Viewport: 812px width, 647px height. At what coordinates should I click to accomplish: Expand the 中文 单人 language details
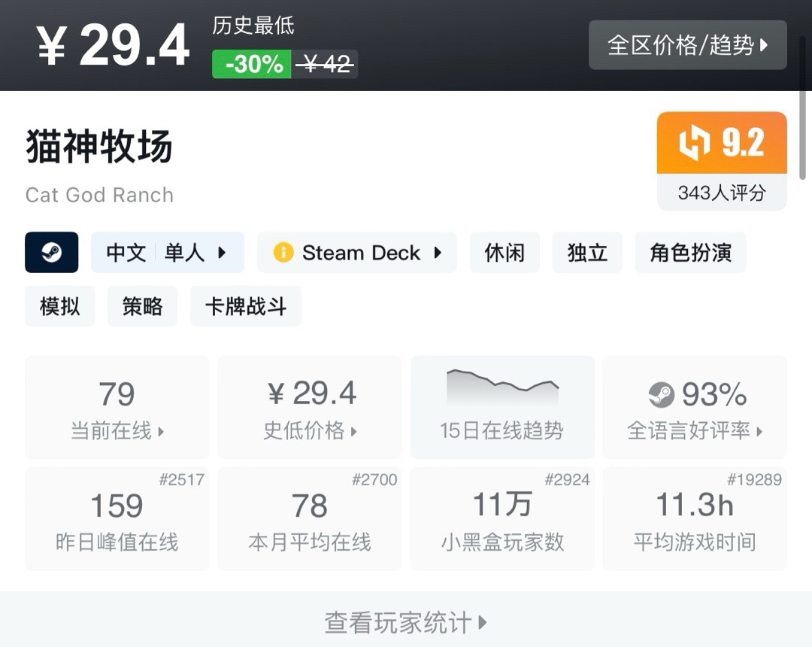pos(167,252)
